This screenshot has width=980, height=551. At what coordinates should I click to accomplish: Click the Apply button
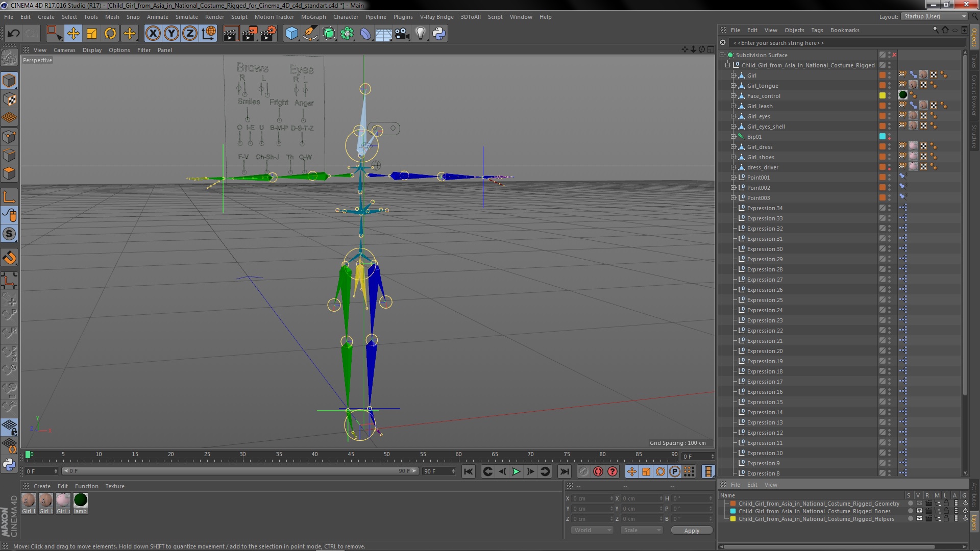coord(692,531)
